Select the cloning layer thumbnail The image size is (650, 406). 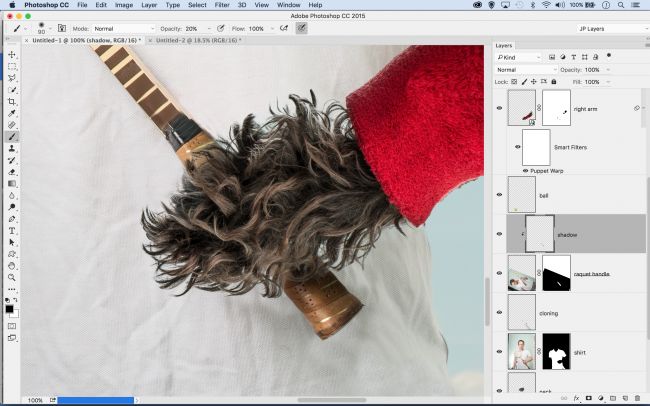pyautogui.click(x=521, y=311)
